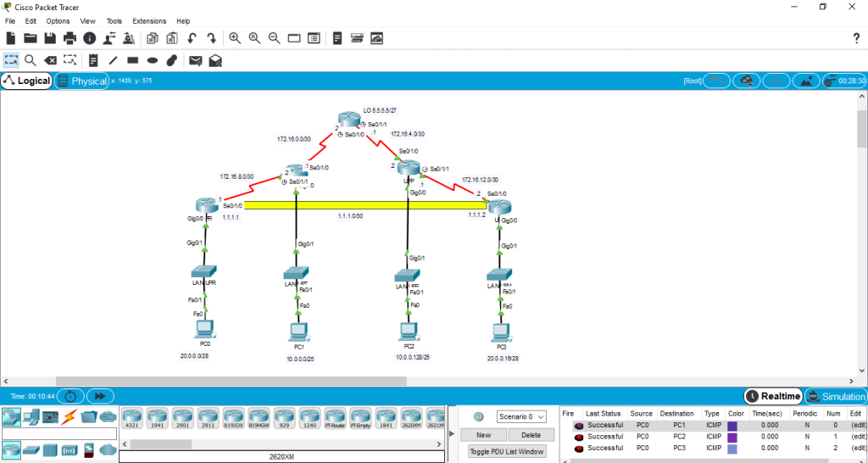Select the Draw Ellipse tool
The height and width of the screenshot is (463, 868).
153,60
